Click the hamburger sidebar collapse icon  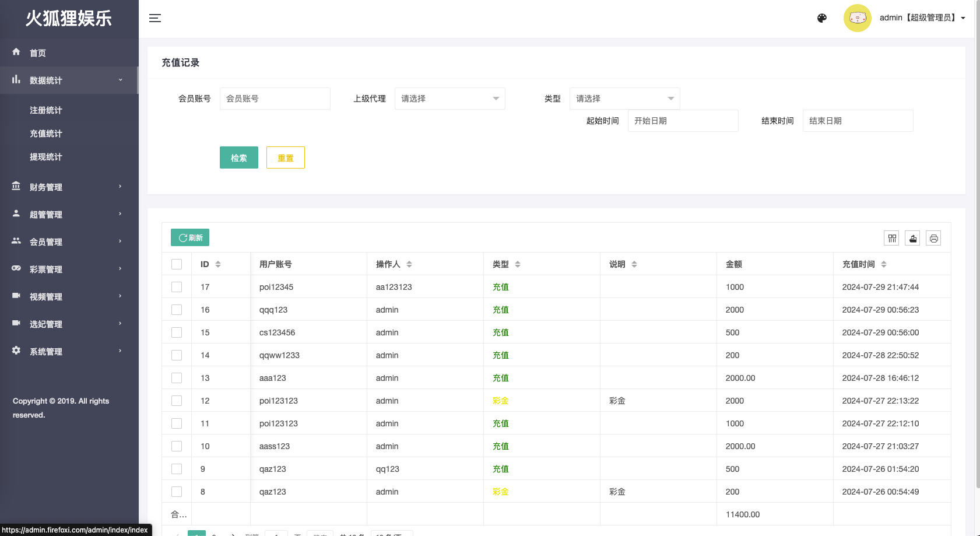point(155,18)
